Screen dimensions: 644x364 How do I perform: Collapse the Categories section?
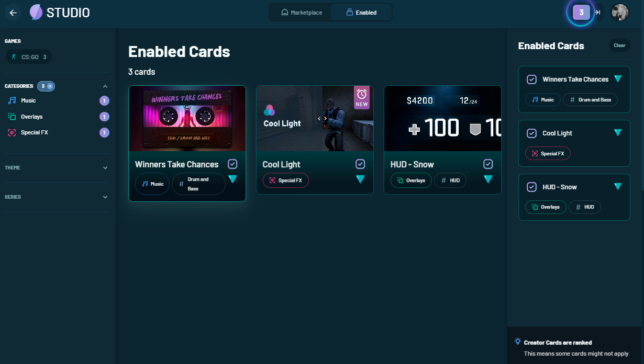tap(105, 86)
